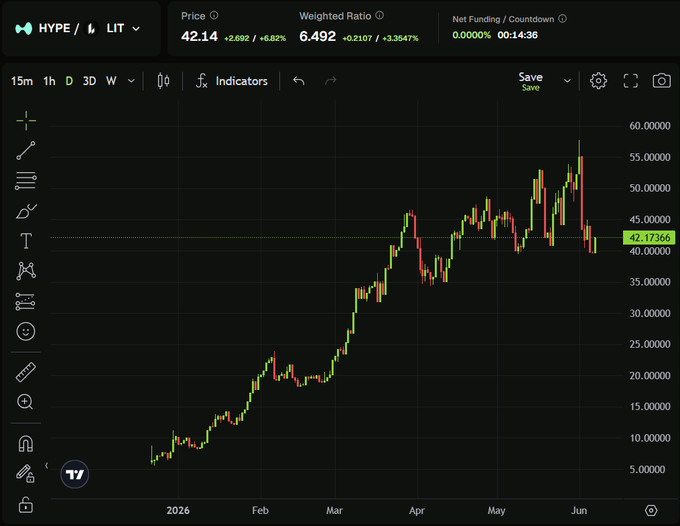Toggle magnet mode for drawings
Image resolution: width=680 pixels, height=526 pixels.
(x=26, y=443)
